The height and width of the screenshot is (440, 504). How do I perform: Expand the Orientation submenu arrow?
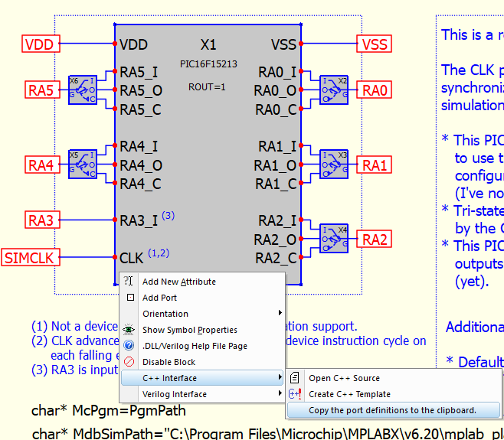pos(280,313)
